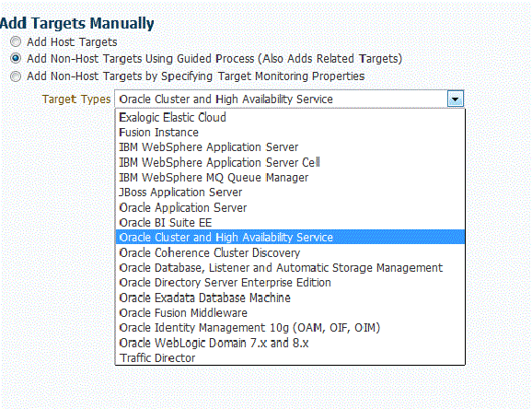This screenshot has width=532, height=409.
Task: Select highlighted Oracle Cluster and High Availability Service item
Action: (290, 237)
